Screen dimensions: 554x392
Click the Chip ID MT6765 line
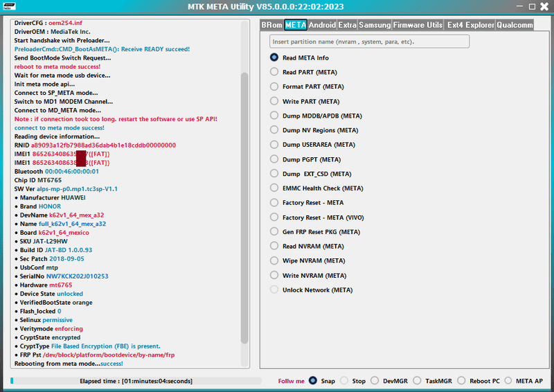(x=38, y=180)
